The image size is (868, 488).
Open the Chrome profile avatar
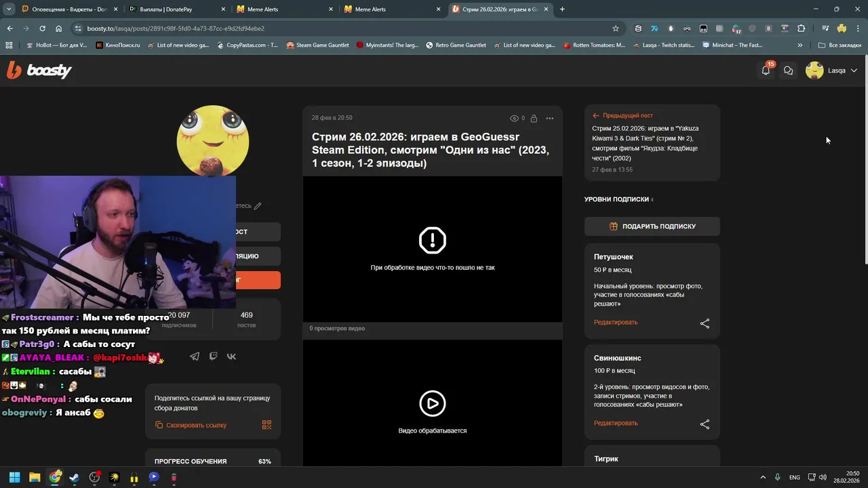pos(842,28)
